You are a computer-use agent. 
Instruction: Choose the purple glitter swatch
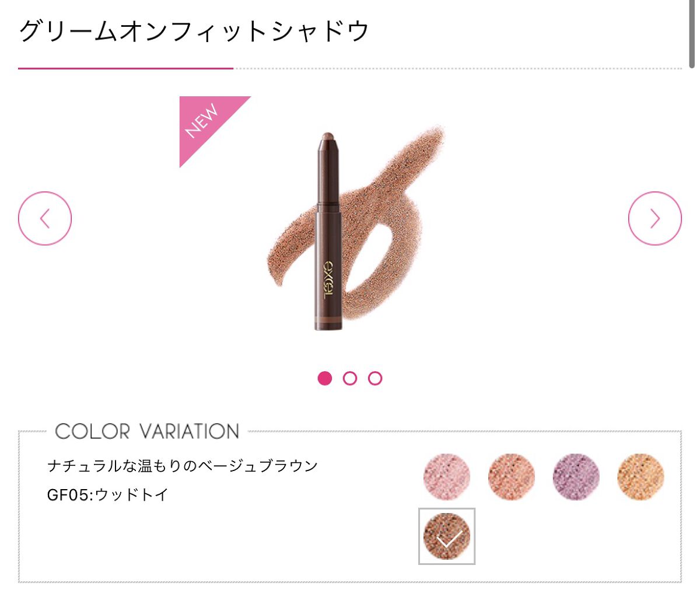click(576, 477)
